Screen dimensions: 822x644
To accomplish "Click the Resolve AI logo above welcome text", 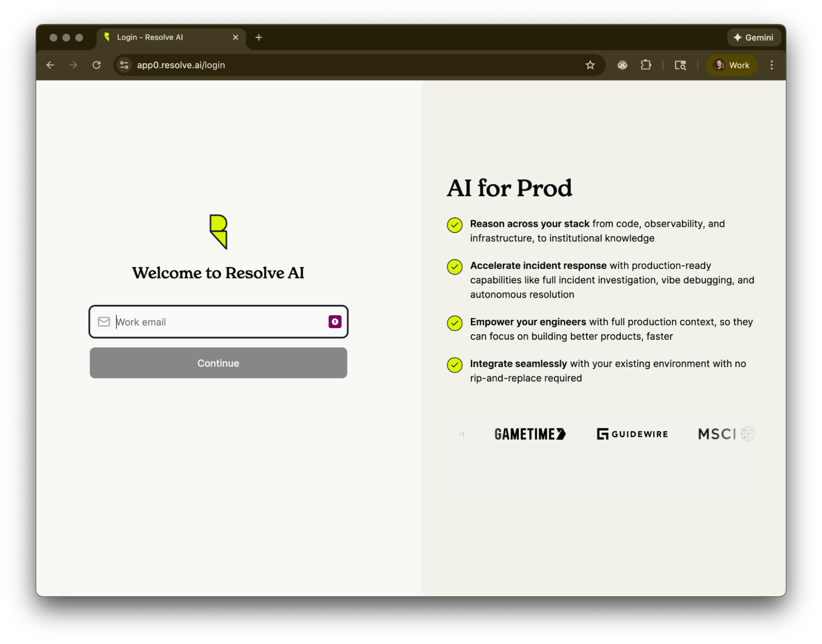I will tap(218, 232).
